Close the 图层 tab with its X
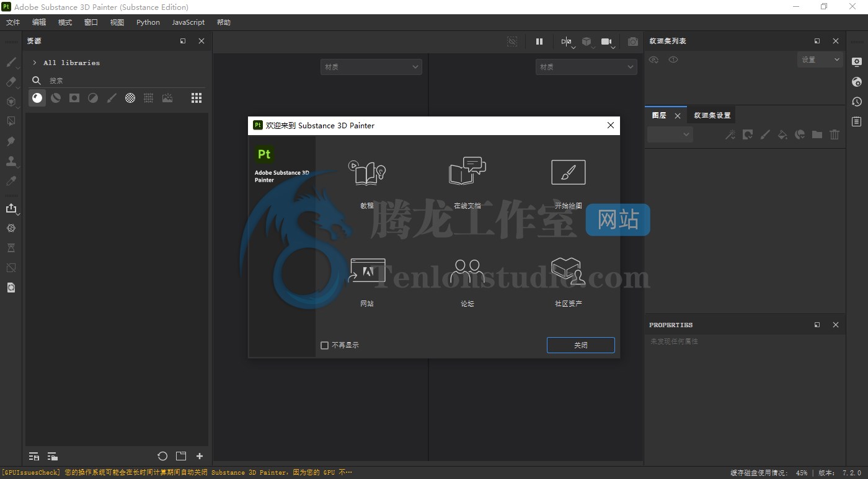868x479 pixels. point(678,116)
